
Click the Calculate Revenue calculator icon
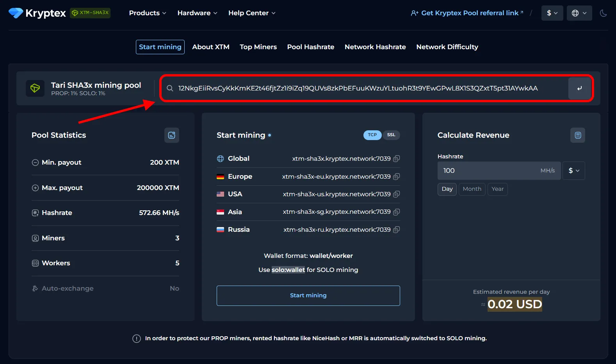pos(577,135)
